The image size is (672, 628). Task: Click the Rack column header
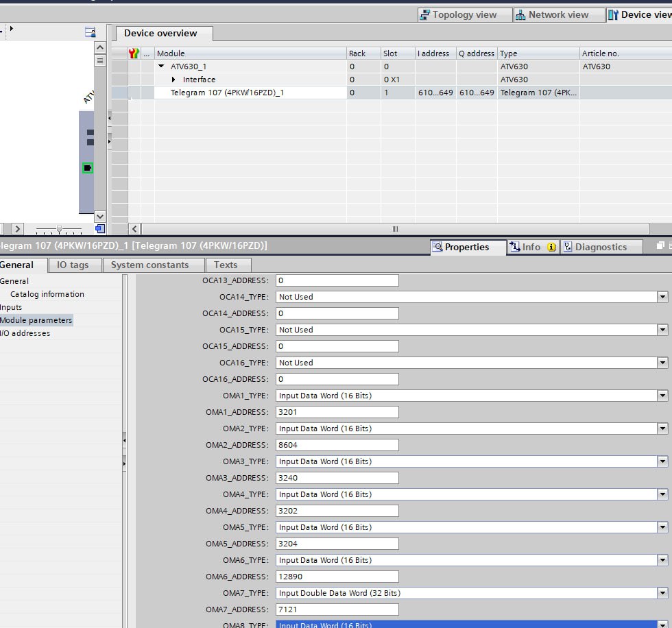point(363,53)
